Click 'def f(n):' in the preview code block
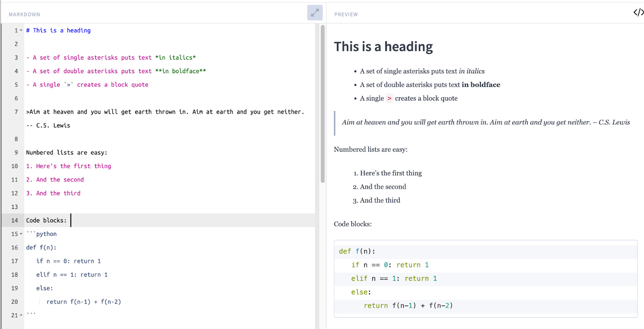Viewport: 644px width, 329px height. pyautogui.click(x=357, y=251)
